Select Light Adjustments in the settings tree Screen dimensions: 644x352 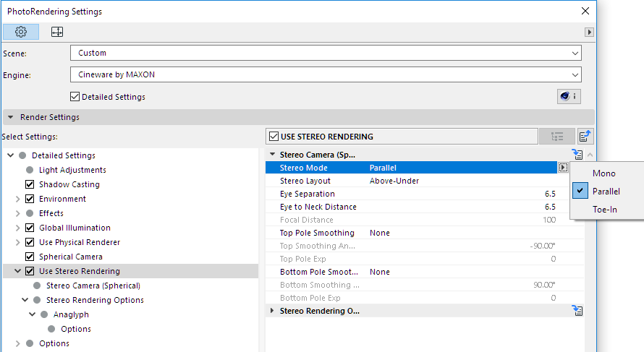tap(72, 170)
